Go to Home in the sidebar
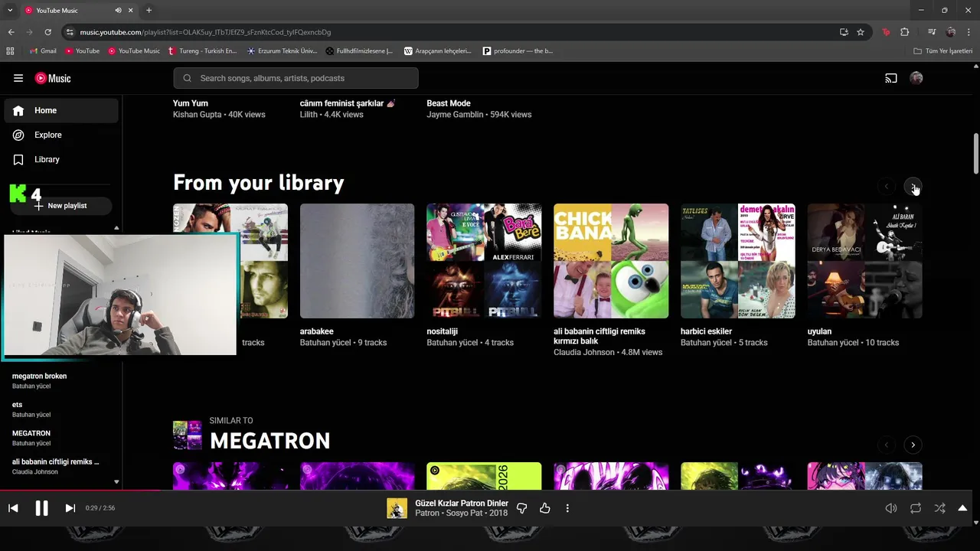Viewport: 980px width, 551px height. (x=61, y=110)
